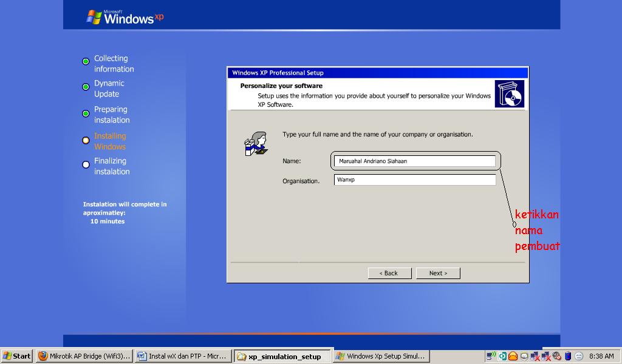This screenshot has height=364, width=622.
Task: Click the Personalize your software heading
Action: pos(281,86)
